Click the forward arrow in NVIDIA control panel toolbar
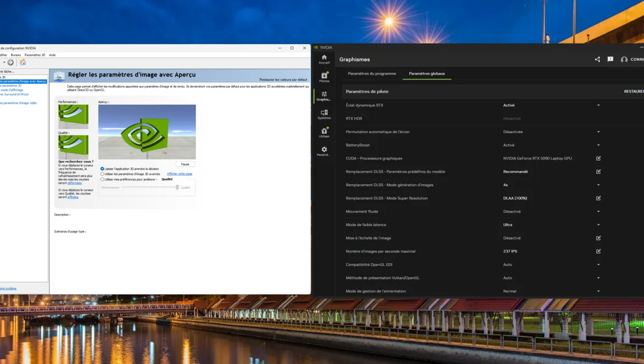This screenshot has height=364, width=644. click(10, 62)
